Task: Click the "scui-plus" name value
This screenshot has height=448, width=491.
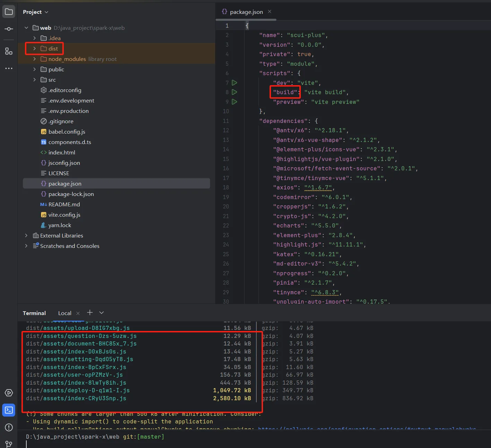Action: [x=306, y=35]
